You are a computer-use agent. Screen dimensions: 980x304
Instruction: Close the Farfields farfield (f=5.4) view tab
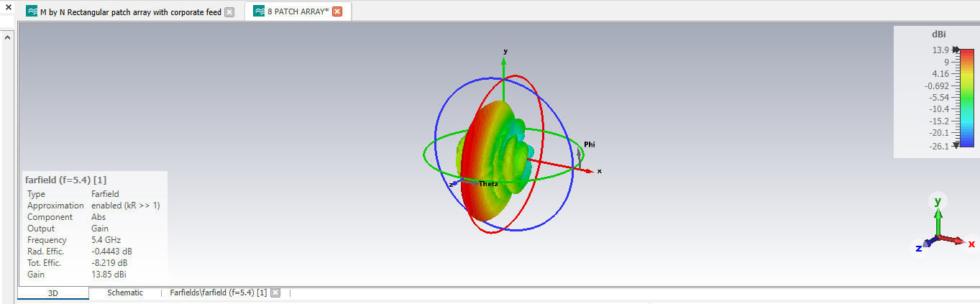click(275, 293)
